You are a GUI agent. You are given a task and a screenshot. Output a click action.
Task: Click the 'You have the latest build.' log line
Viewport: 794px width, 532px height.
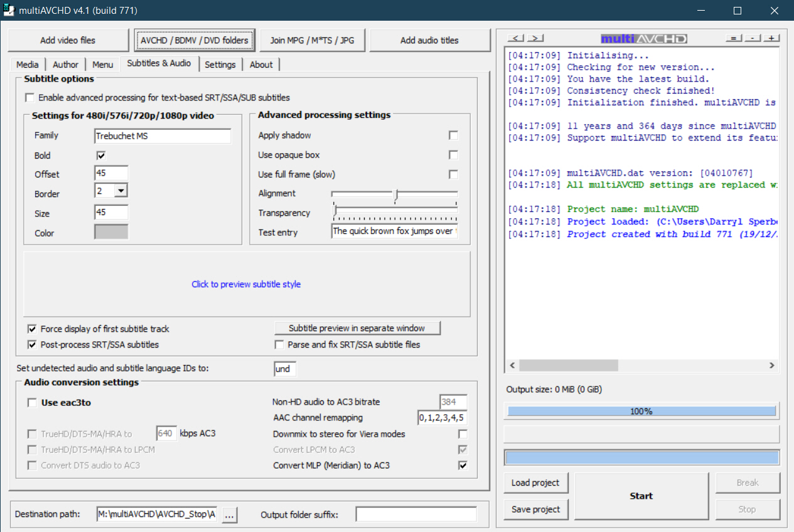point(608,79)
